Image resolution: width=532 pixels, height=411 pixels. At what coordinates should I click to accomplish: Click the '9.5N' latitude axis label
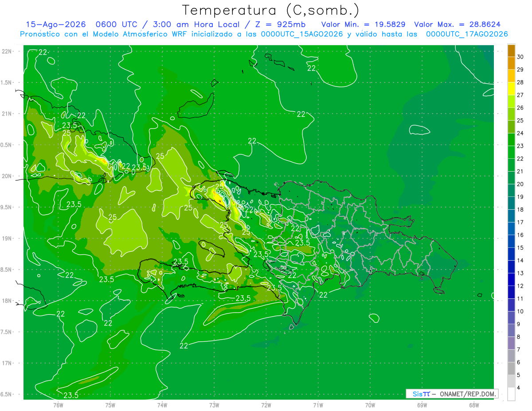click(7, 207)
